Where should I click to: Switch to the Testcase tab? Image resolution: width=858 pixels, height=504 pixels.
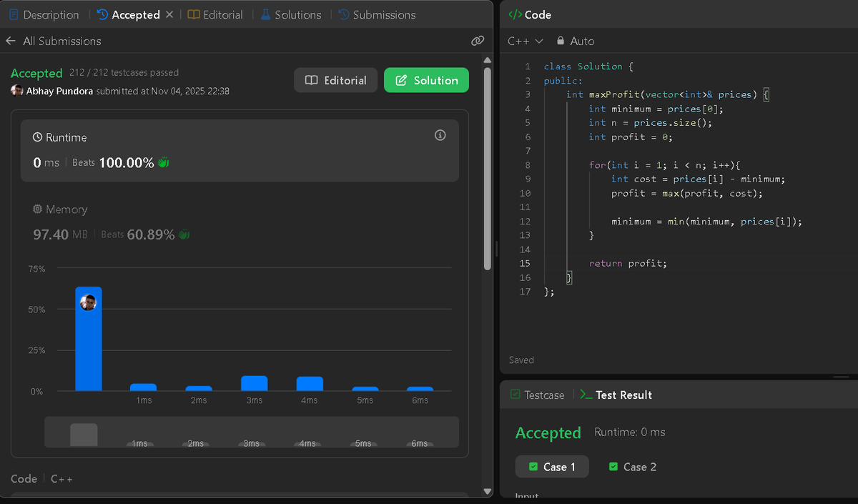coord(537,395)
